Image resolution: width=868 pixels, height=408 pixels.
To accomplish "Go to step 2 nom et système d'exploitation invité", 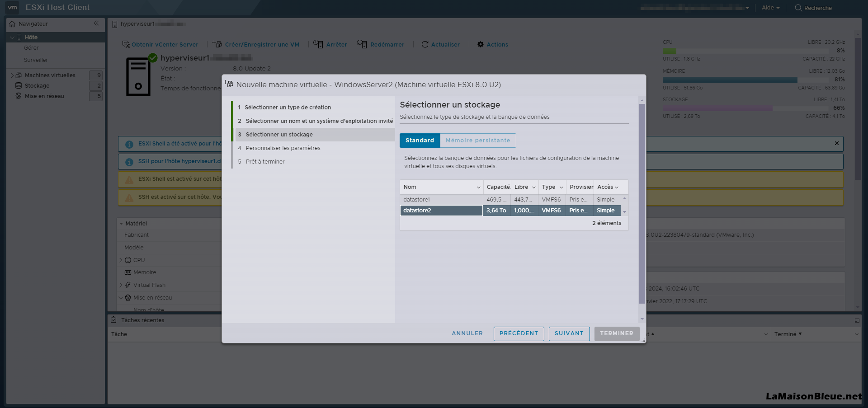I will point(315,121).
